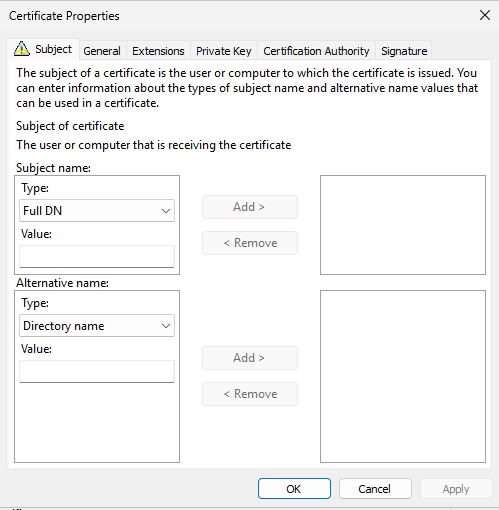Focus the Subject name Value field

(x=97, y=256)
